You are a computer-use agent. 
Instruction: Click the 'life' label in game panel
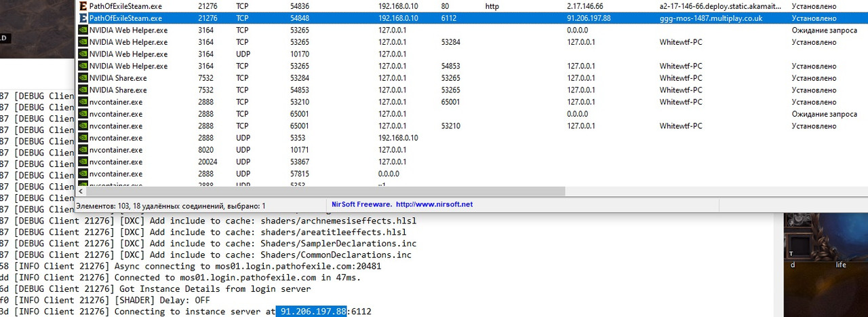pos(841,265)
